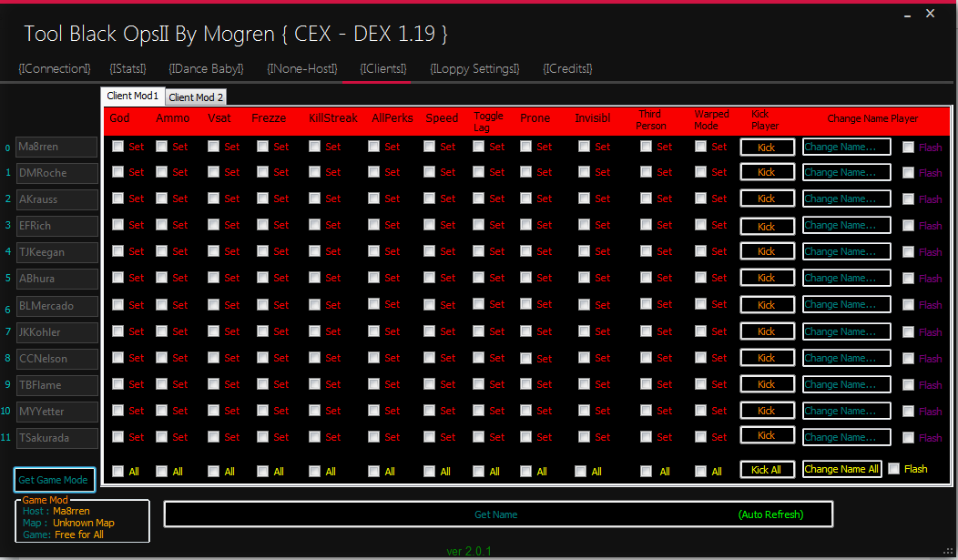The height and width of the screenshot is (560, 958).
Task: Select the Change Name field for JKKohler
Action: 846,331
